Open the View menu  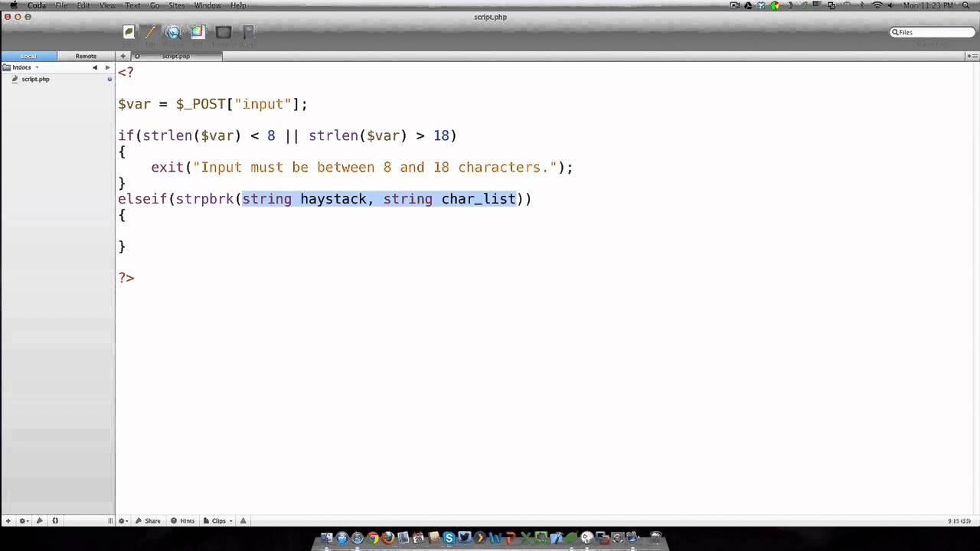[108, 5]
